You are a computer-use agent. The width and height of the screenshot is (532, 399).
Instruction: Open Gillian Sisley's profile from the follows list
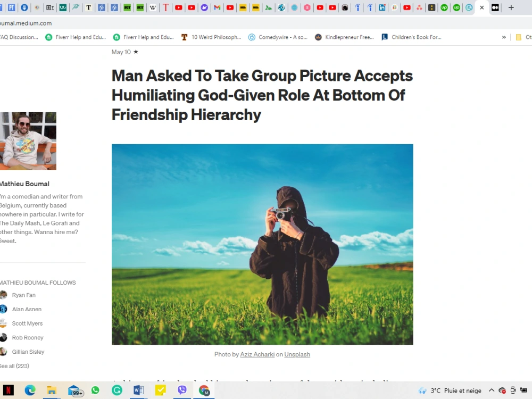coord(28,352)
